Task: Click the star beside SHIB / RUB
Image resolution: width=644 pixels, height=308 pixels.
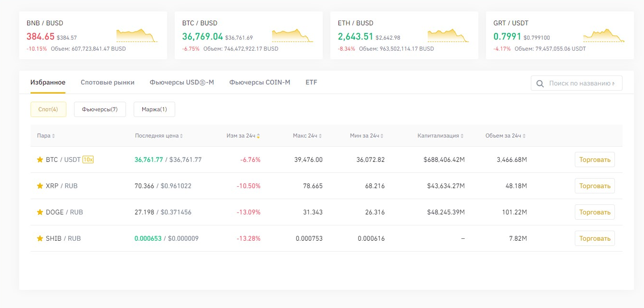Action: [40, 238]
